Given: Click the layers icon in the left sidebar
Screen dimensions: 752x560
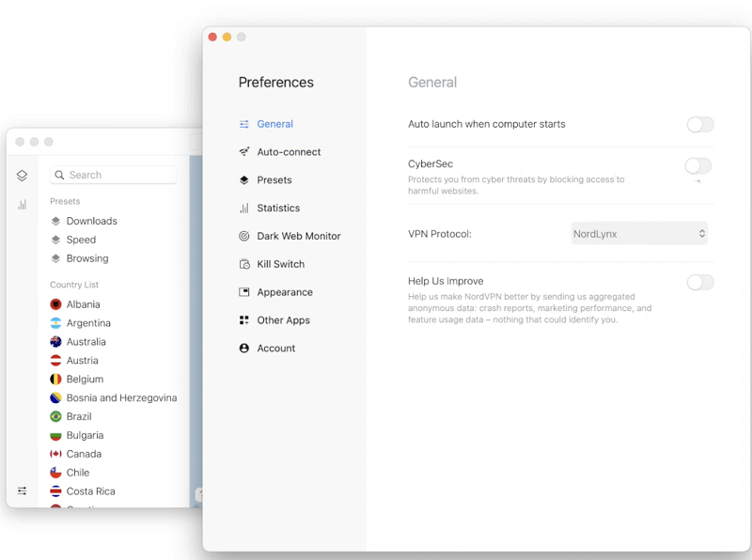Looking at the screenshot, I should [22, 176].
